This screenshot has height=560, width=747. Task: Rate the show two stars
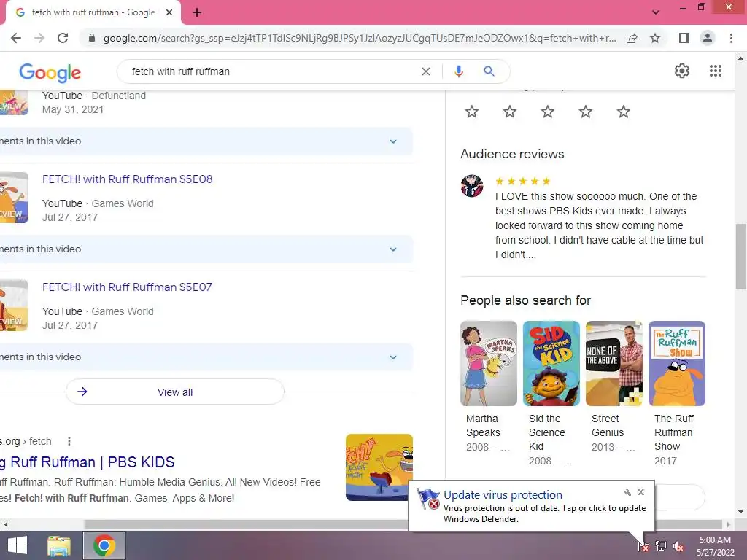pyautogui.click(x=510, y=112)
